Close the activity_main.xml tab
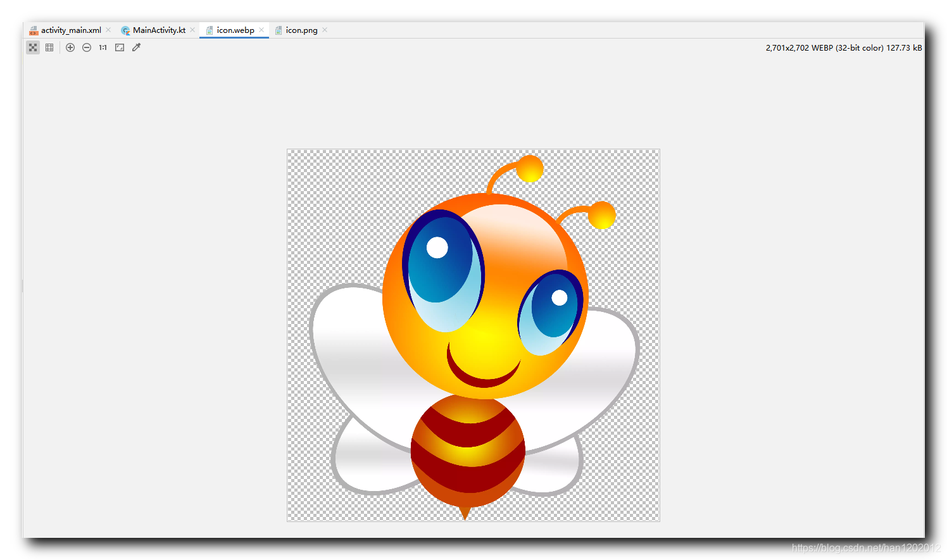This screenshot has width=947, height=560. click(x=108, y=30)
